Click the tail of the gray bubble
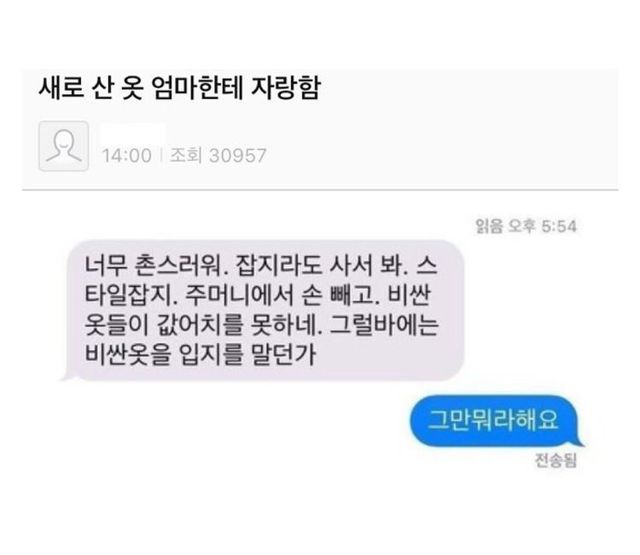Viewport: 640px width, 555px height. point(68,375)
